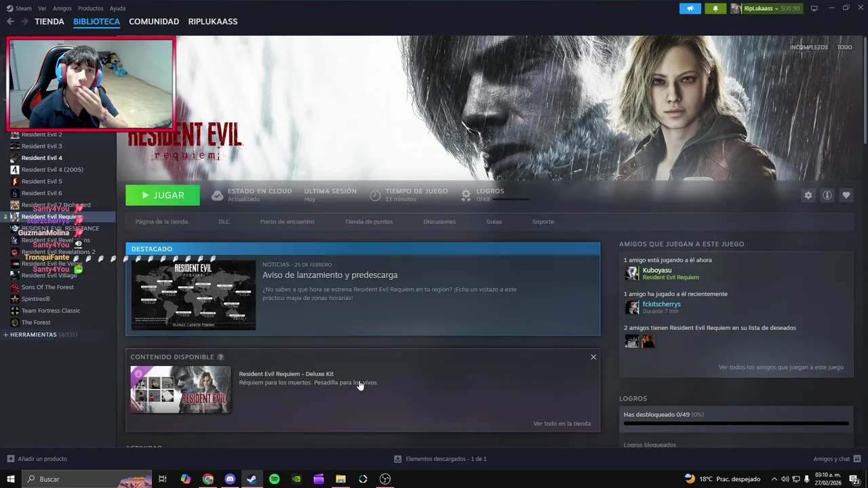Open NVIDIA app from the taskbar
The width and height of the screenshot is (868, 488).
tap(296, 479)
